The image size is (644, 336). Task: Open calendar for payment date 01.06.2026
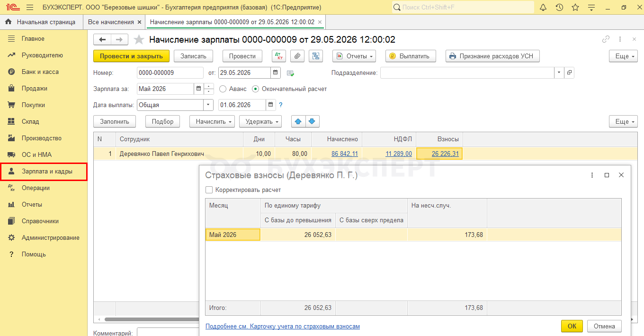click(x=270, y=105)
